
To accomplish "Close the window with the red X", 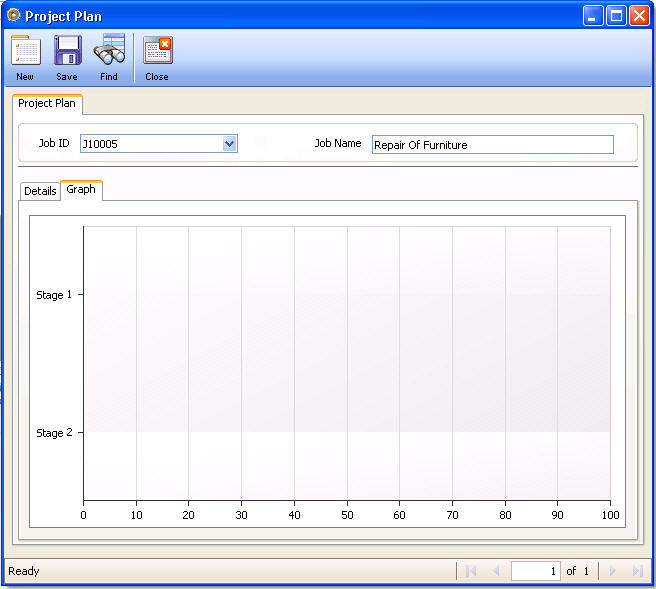I will [x=639, y=16].
